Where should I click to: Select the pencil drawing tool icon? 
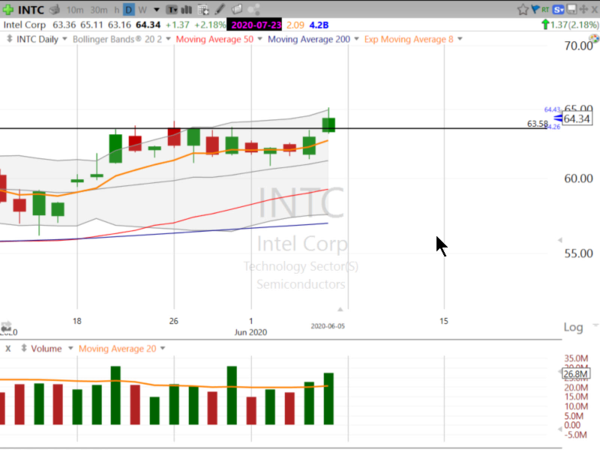221,9
